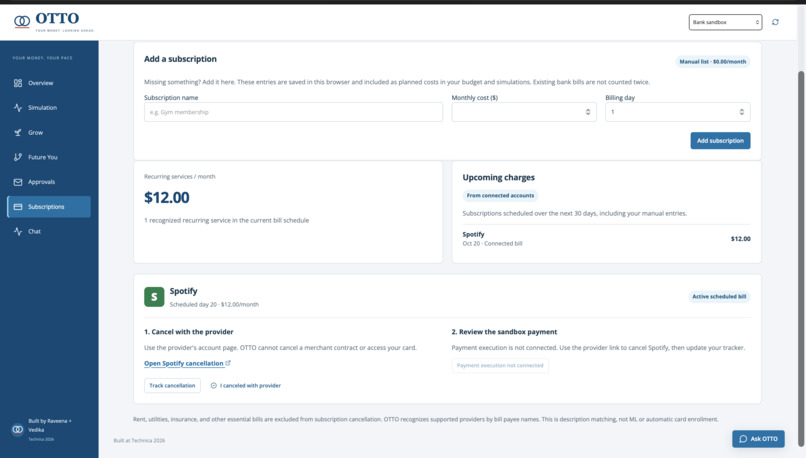The image size is (806, 458).
Task: Click the Billing day field
Action: coord(677,112)
